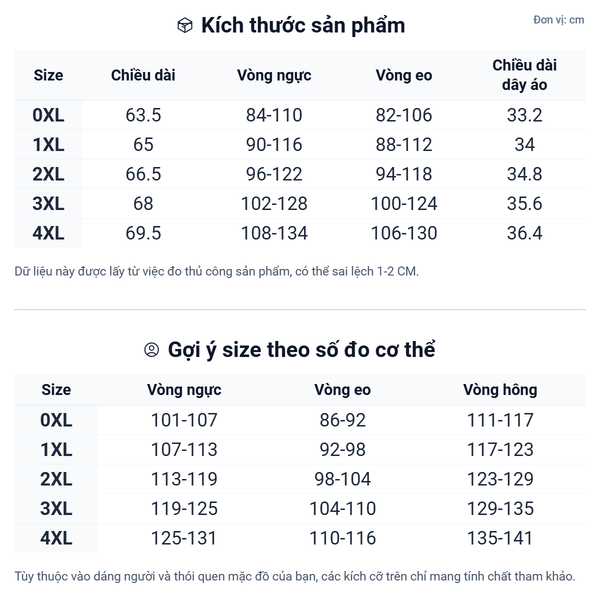This screenshot has height=600, width=600.
Task: Select the Chiều dài column header
Action: click(143, 75)
